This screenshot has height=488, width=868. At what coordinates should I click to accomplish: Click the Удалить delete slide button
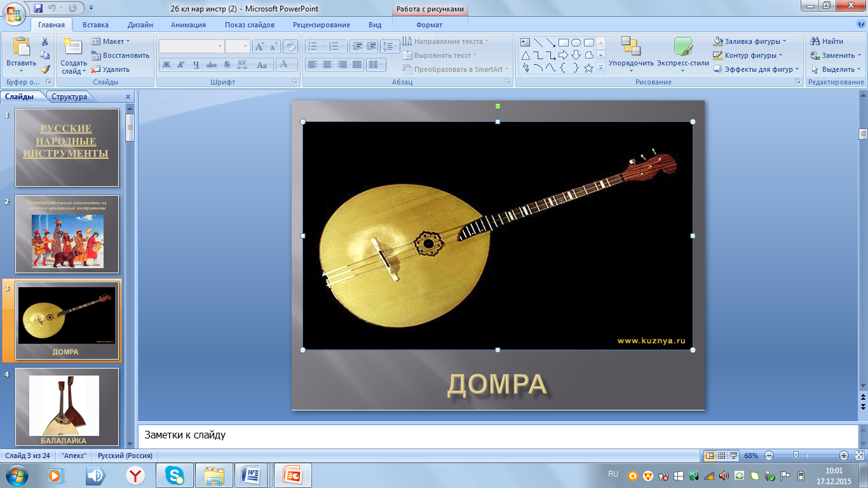click(x=111, y=69)
